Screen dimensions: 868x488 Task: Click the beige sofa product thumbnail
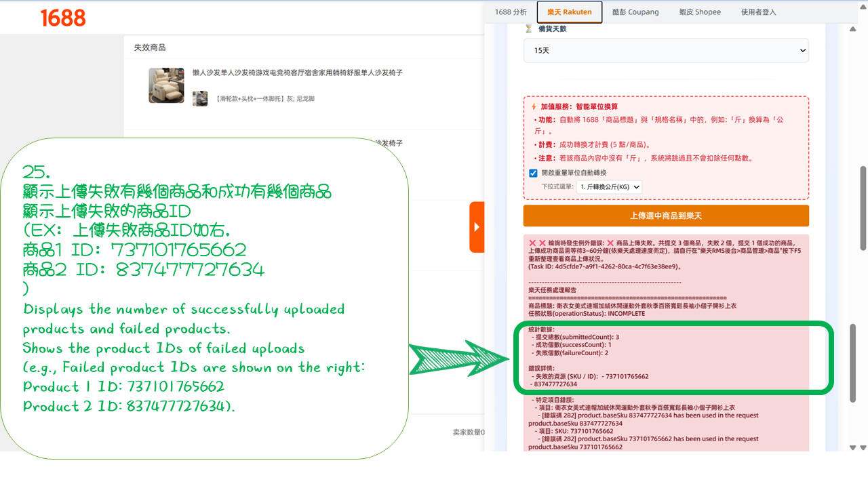coord(166,85)
